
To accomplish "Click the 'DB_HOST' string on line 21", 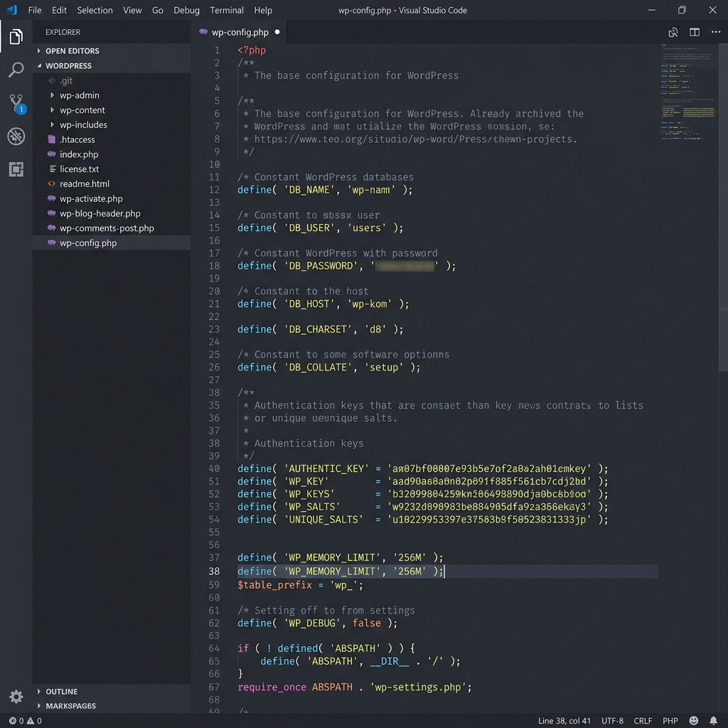I will tap(309, 304).
